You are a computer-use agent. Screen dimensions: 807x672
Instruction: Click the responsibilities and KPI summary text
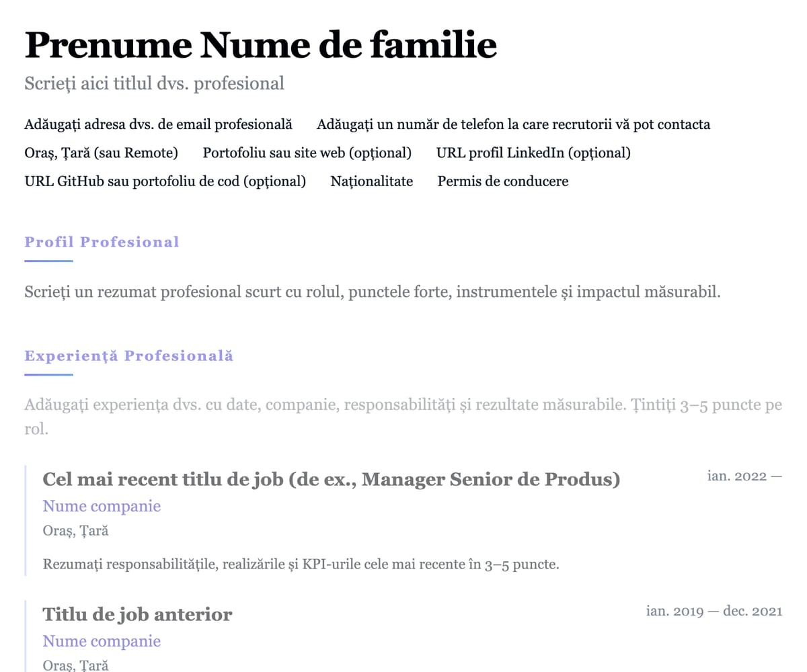point(301,564)
